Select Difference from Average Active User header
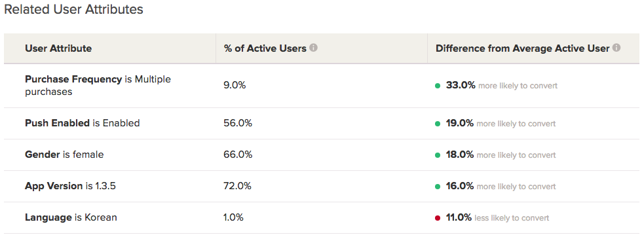 coord(522,48)
